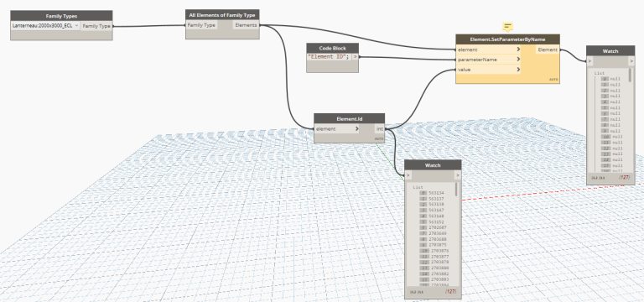Click the scrollbar in element-ID Watch node
Image resolution: width=644 pixels, height=302 pixels.
click(456, 189)
